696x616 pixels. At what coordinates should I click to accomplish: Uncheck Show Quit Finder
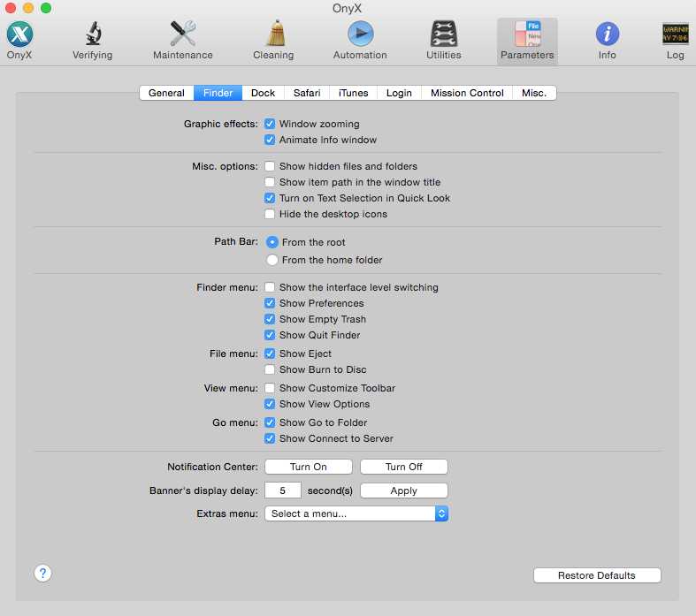[270, 335]
